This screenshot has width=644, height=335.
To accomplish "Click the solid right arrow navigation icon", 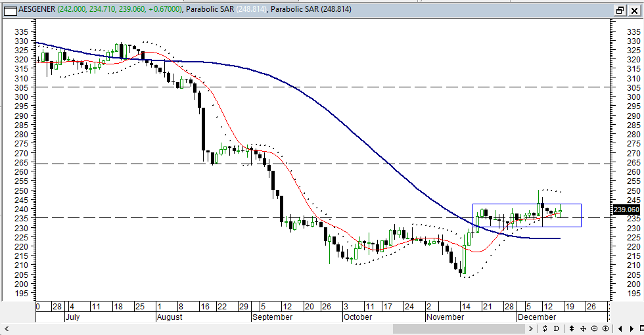I will [632, 328].
